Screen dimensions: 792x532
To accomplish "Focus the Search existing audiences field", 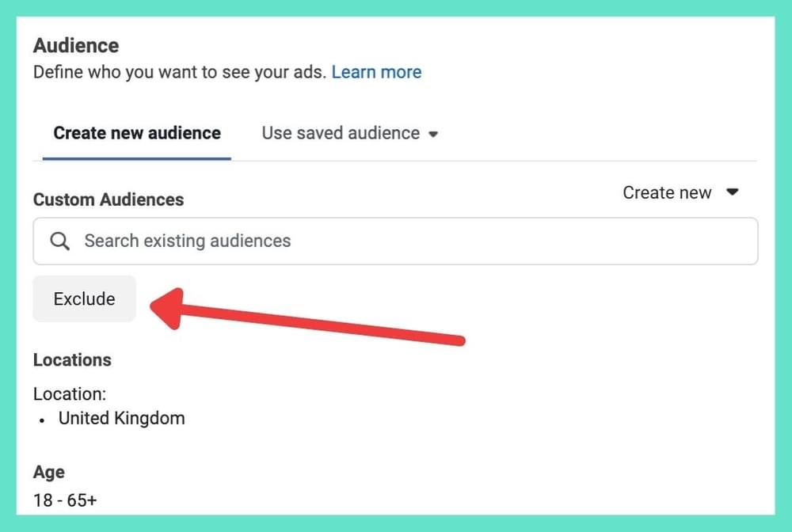I will (396, 241).
